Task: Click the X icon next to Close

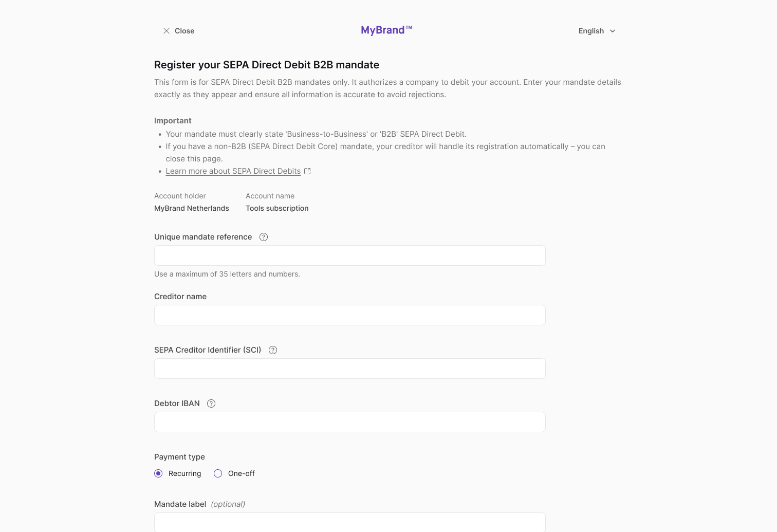Action: (x=166, y=31)
